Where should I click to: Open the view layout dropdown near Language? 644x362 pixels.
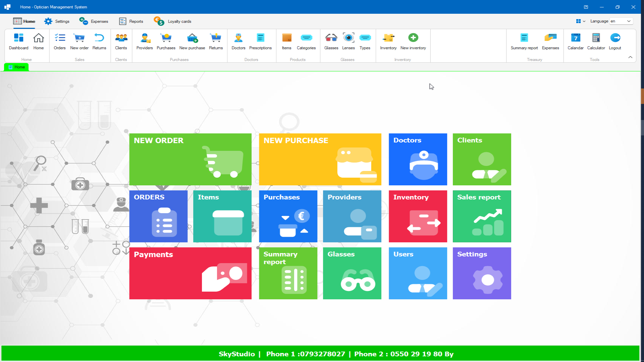coord(580,21)
